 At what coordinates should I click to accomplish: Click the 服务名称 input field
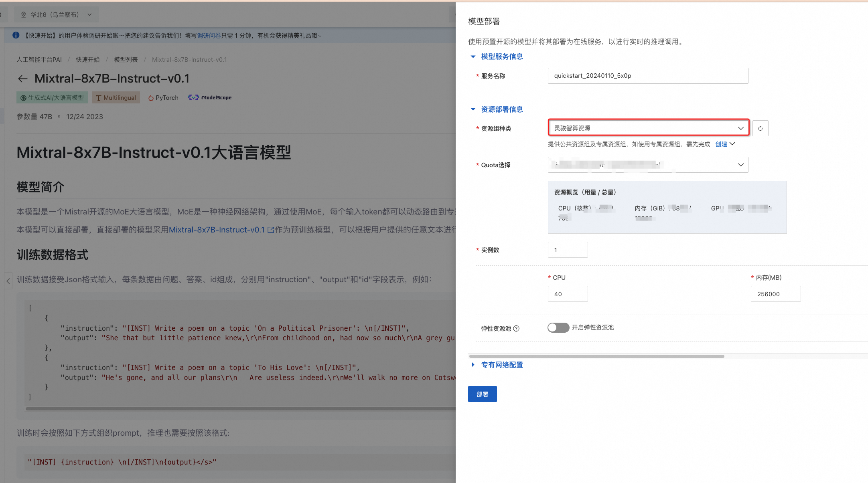[648, 76]
